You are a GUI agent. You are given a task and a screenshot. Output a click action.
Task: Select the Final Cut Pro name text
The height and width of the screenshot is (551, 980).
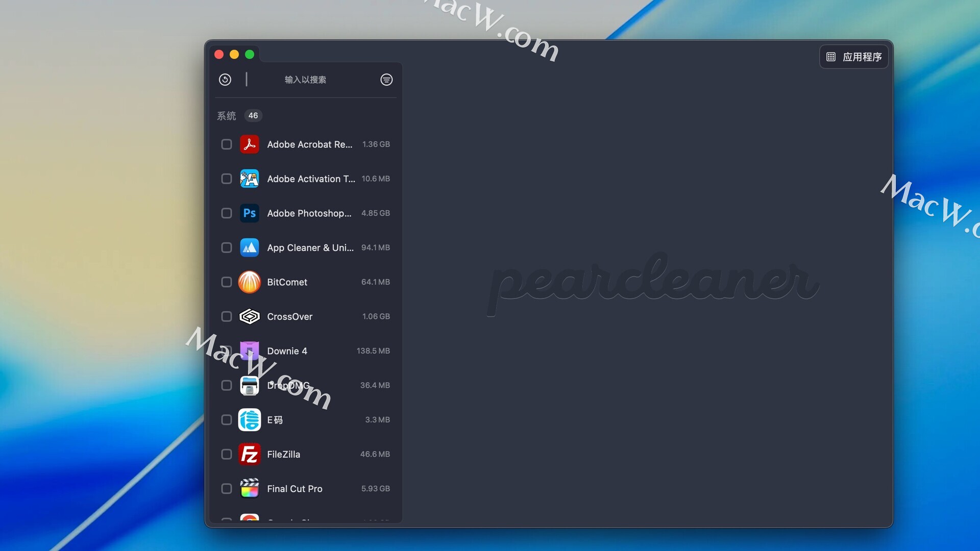coord(295,489)
